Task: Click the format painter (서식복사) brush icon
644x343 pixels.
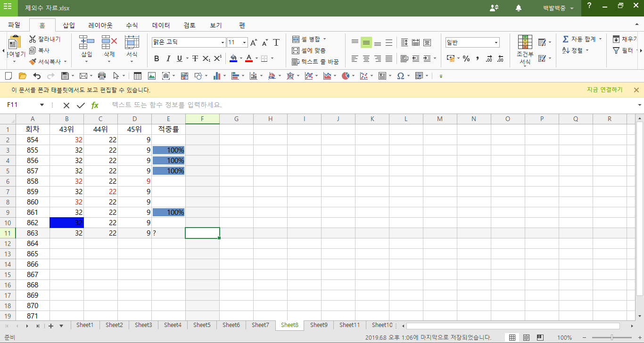Action: pyautogui.click(x=33, y=62)
